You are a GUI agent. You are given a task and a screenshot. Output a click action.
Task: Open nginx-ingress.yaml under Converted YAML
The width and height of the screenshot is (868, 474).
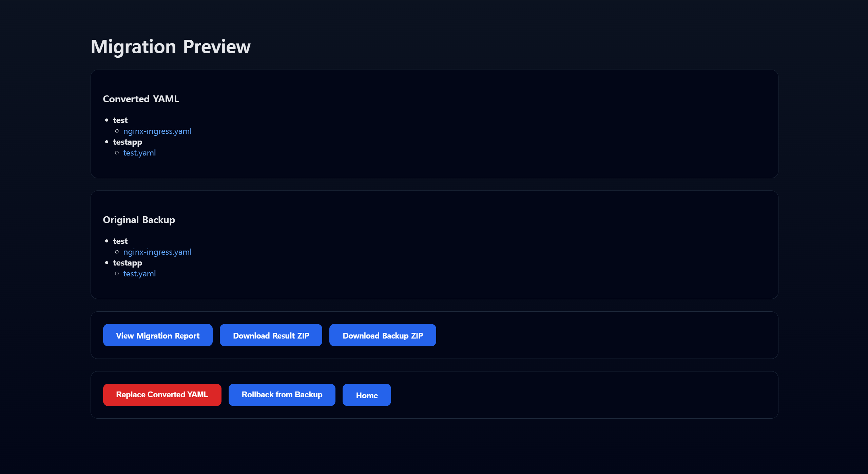[157, 131]
